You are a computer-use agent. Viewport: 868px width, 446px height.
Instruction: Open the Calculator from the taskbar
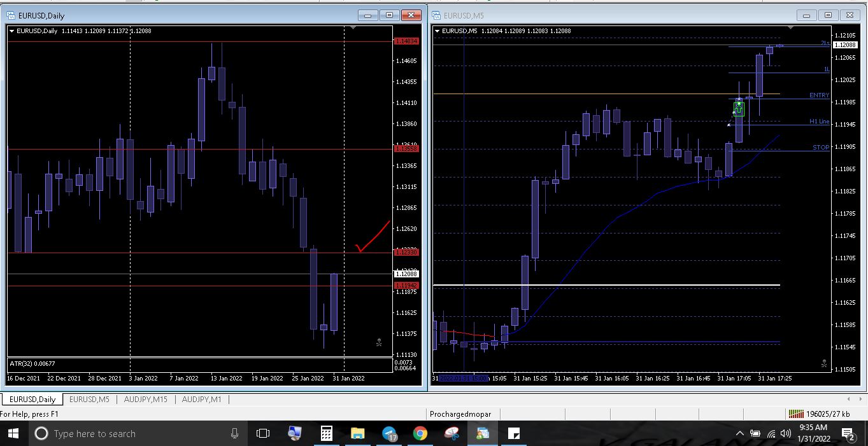coord(326,433)
